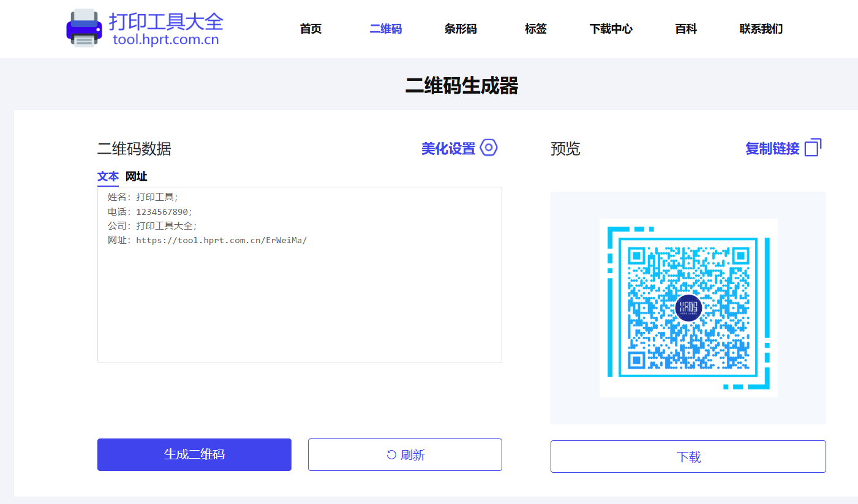Viewport: 858px width, 504px height.
Task: Click the generated QR code preview image
Action: point(688,308)
